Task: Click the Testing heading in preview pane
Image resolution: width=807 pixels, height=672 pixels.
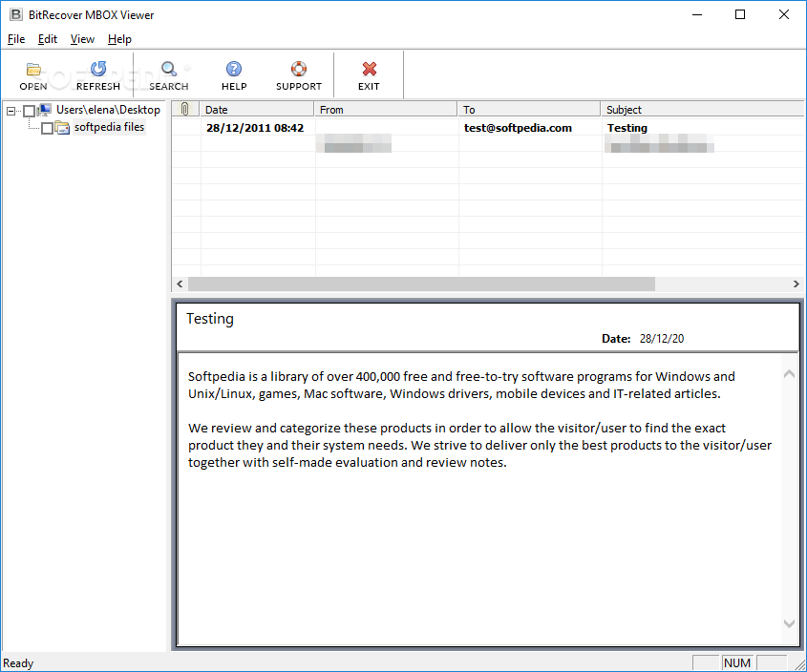Action: 210,319
